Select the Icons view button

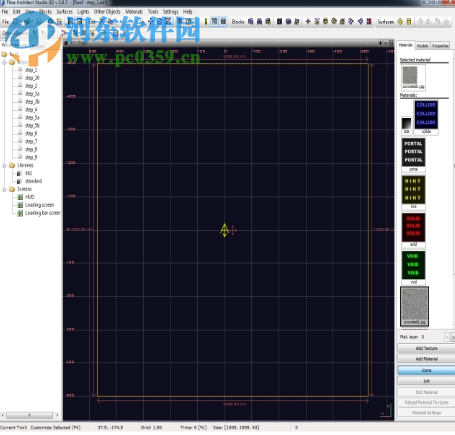[426, 370]
